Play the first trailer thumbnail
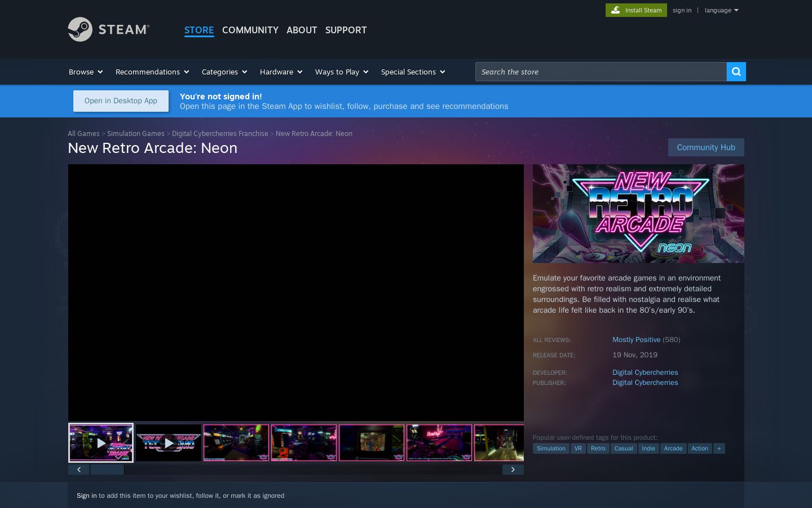812x508 pixels. click(101, 443)
